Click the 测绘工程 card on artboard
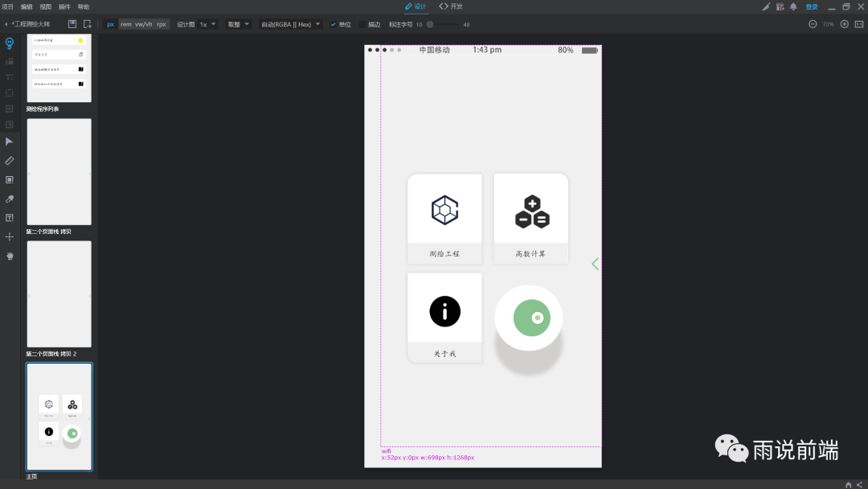The height and width of the screenshot is (489, 868). 444,219
